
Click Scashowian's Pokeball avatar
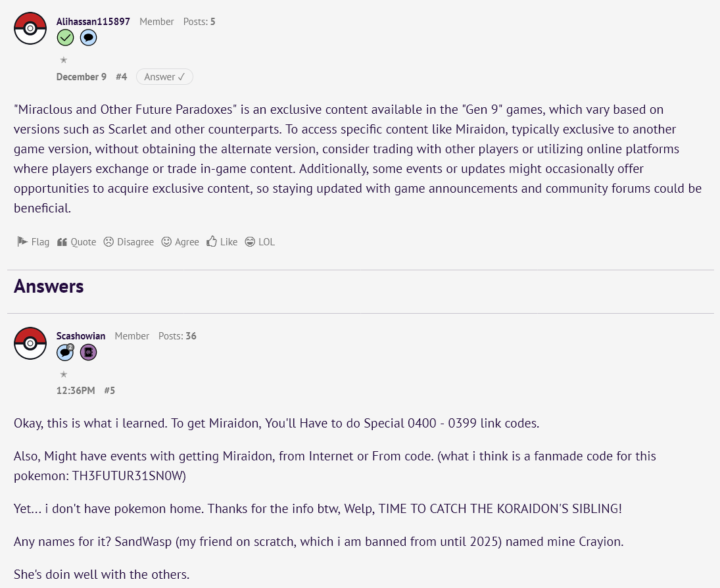[30, 343]
